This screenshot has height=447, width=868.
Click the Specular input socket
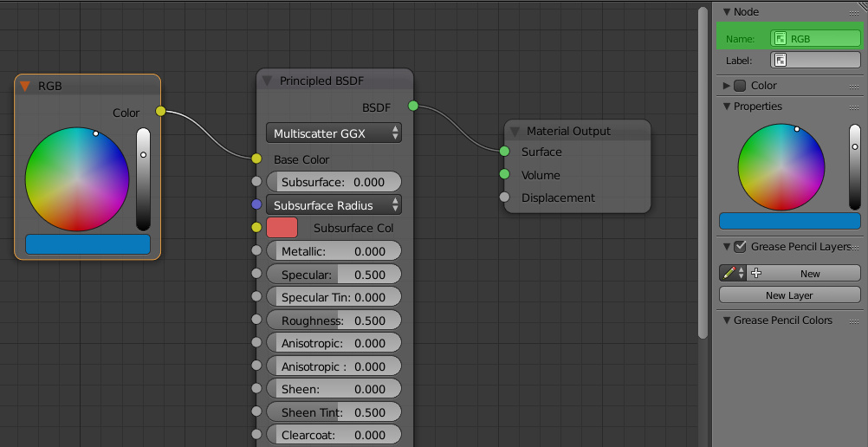[x=256, y=273]
